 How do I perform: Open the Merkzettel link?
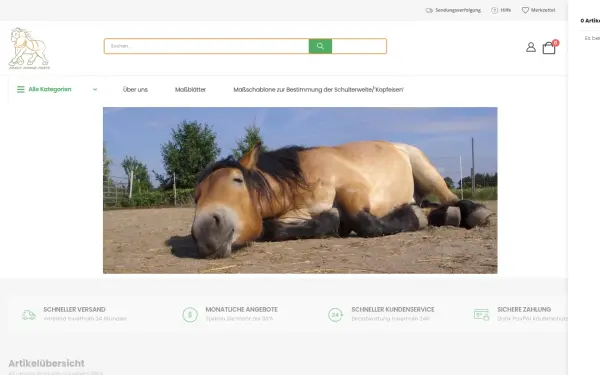click(x=543, y=10)
